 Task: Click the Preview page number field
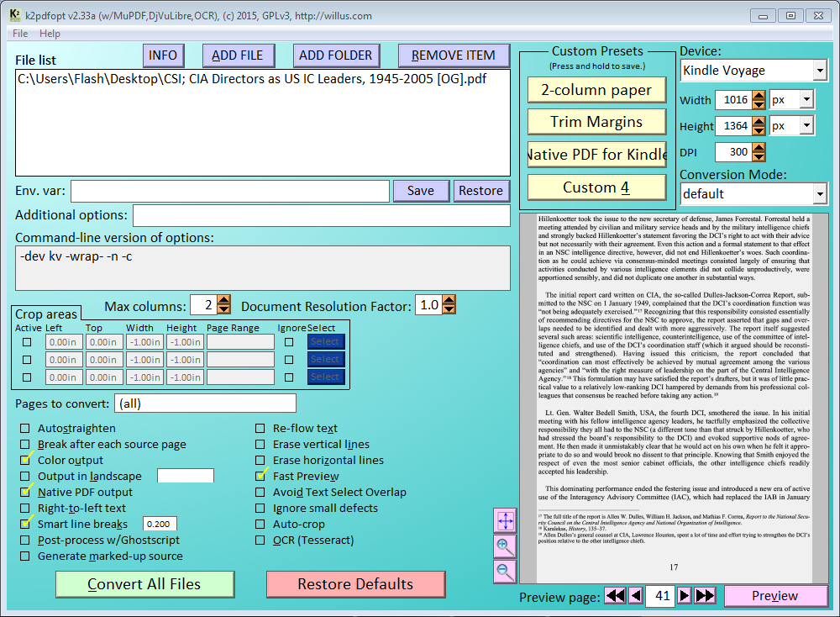pos(659,595)
